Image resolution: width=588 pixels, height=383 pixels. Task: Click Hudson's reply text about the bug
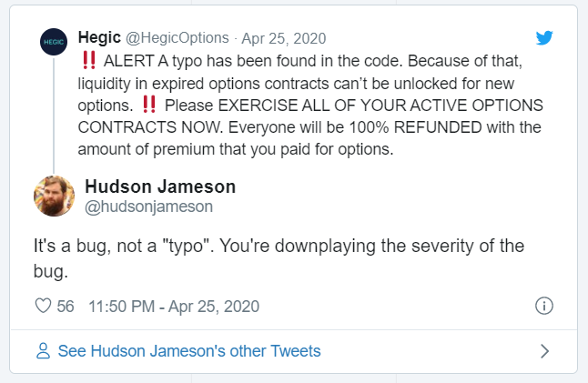pos(279,258)
